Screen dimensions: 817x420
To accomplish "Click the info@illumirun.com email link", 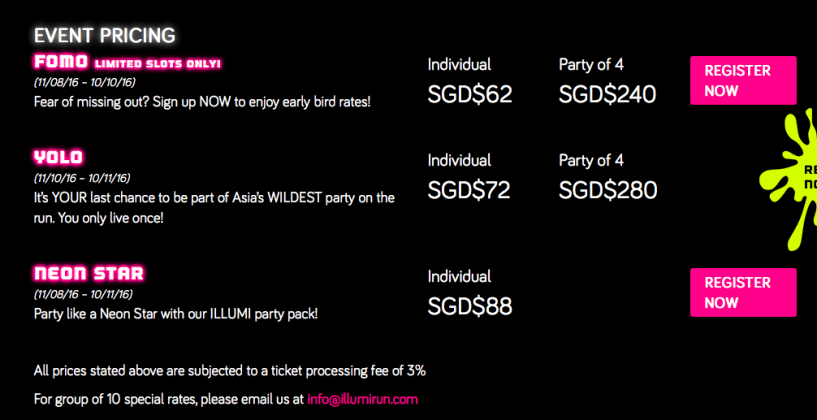I will 362,399.
